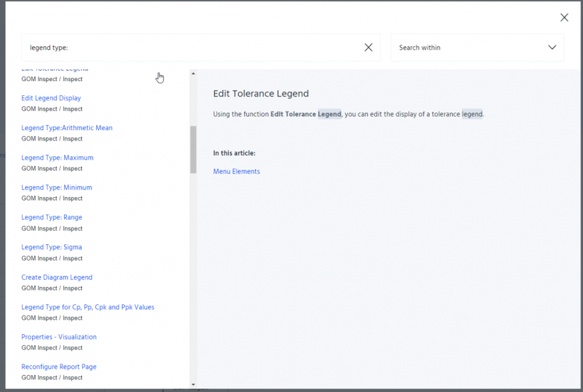
Task: Open Legend Type:Arithmetic Mean result
Action: click(67, 128)
